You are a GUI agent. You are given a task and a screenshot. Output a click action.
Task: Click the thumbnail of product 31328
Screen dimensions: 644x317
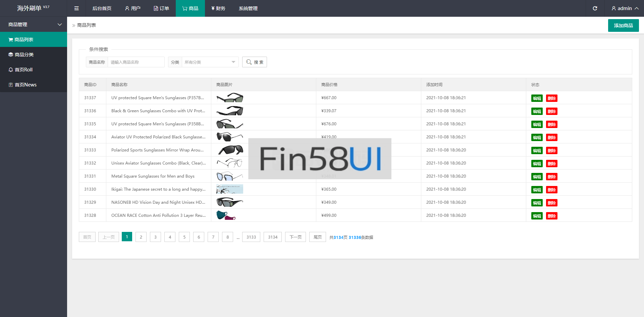(x=226, y=215)
